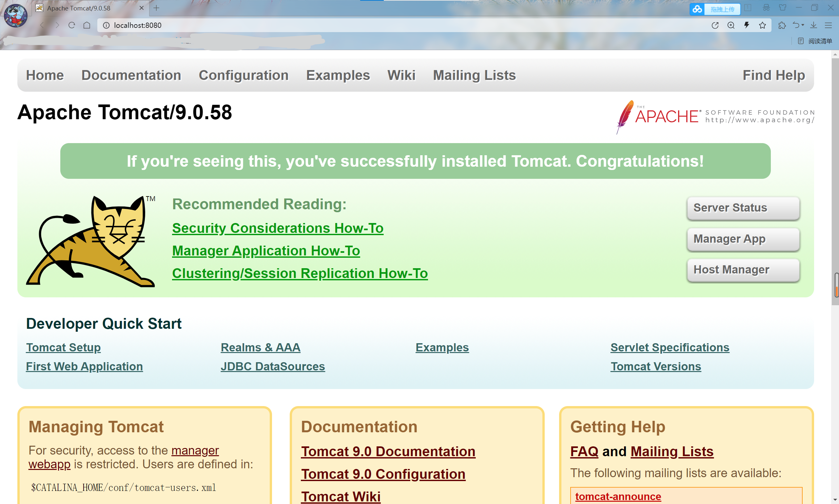Open the Tomcat Wiki link

coord(341,497)
